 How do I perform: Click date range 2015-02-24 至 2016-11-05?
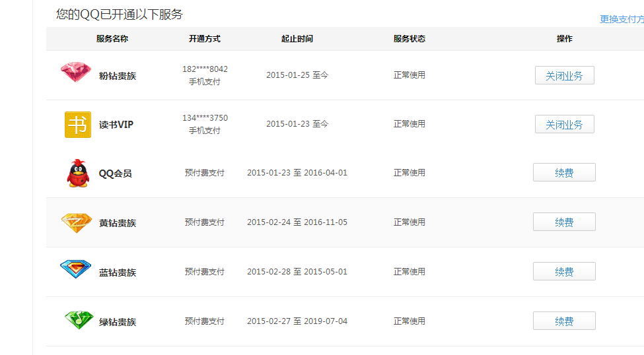pyautogui.click(x=297, y=222)
